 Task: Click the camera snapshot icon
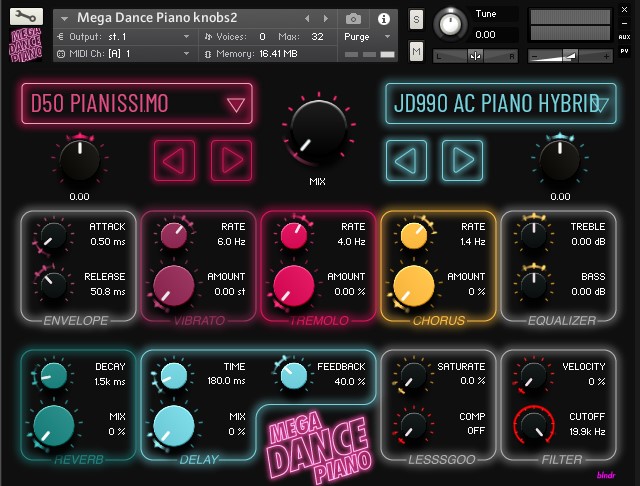click(353, 19)
